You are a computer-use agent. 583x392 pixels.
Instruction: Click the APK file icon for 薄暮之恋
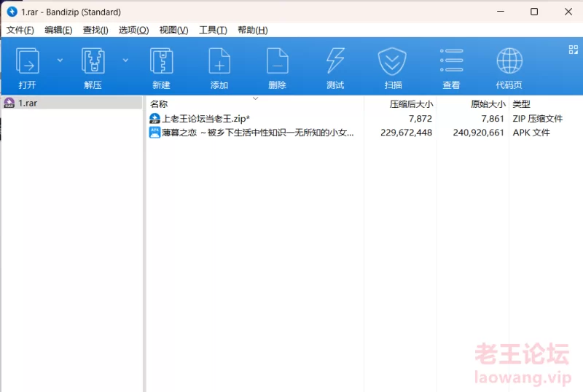(x=154, y=133)
